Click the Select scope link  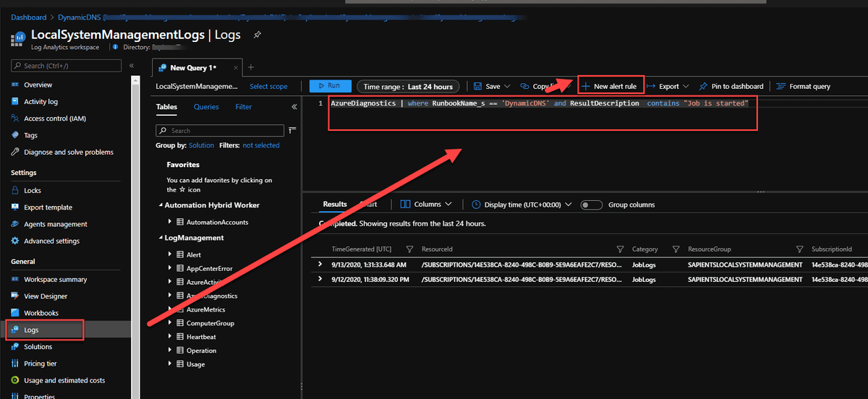tap(268, 86)
